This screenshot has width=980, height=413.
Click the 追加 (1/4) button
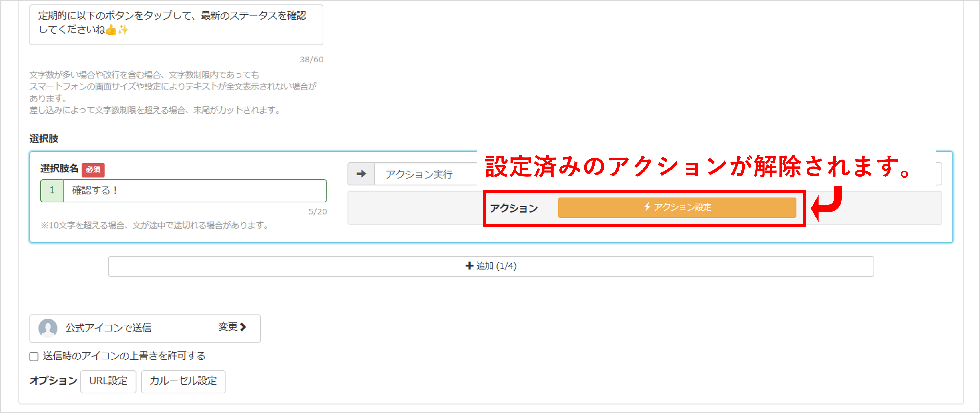click(x=491, y=266)
